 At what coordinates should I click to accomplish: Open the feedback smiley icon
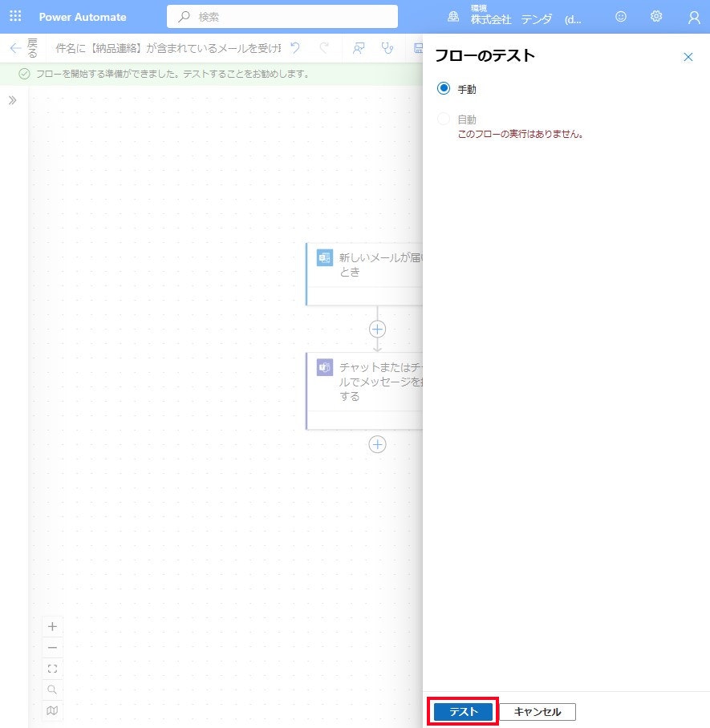coord(621,17)
